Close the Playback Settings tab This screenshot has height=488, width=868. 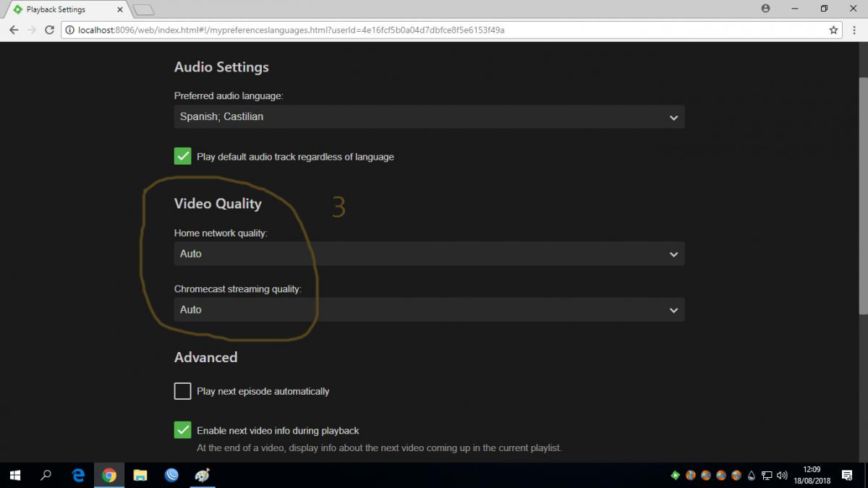(121, 9)
